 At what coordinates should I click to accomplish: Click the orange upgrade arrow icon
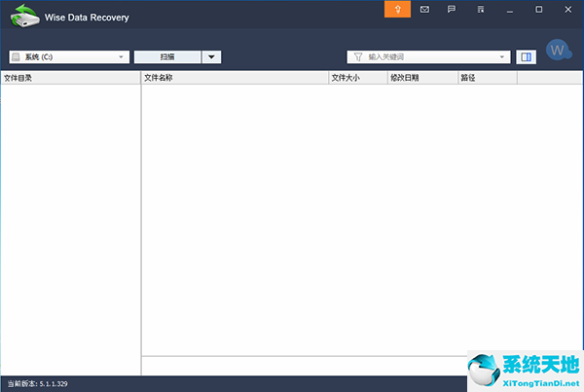(x=397, y=9)
